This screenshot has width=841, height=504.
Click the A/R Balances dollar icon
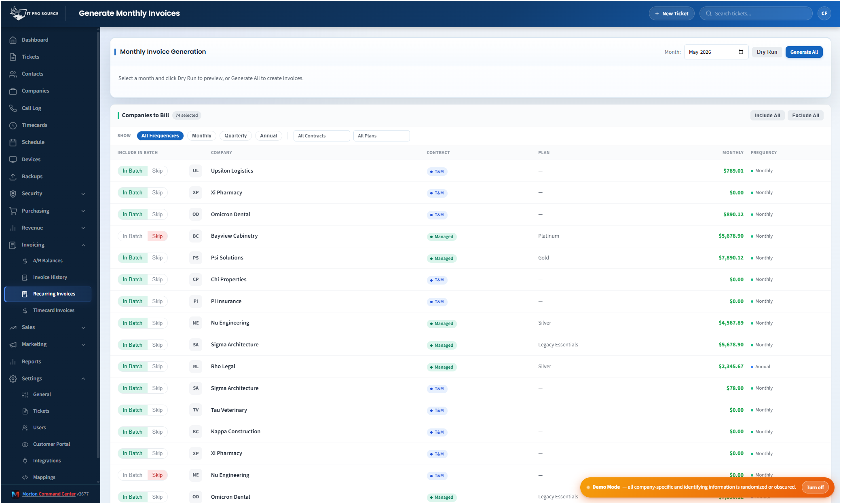click(x=25, y=261)
